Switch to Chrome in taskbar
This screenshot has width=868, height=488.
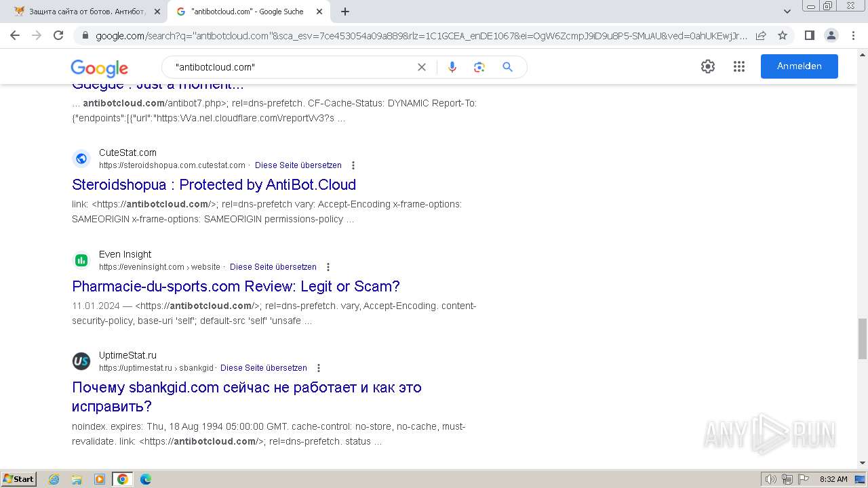point(123,479)
